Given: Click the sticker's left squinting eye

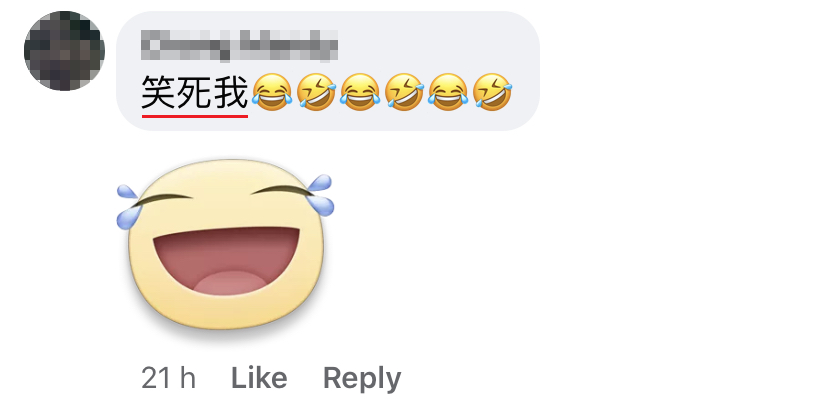Looking at the screenshot, I should tap(162, 200).
